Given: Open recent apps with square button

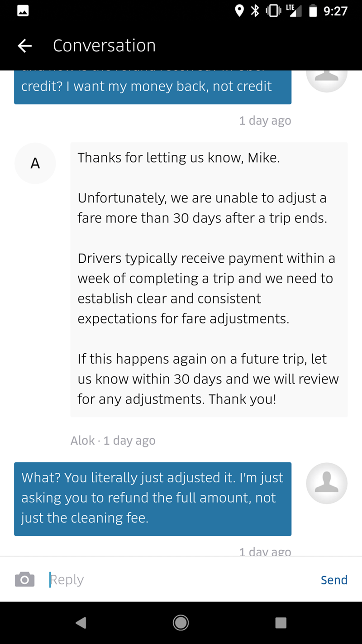Looking at the screenshot, I should coord(281,623).
